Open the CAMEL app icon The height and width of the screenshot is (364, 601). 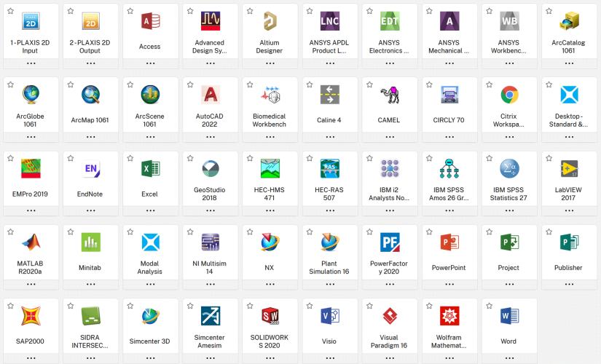[390, 95]
